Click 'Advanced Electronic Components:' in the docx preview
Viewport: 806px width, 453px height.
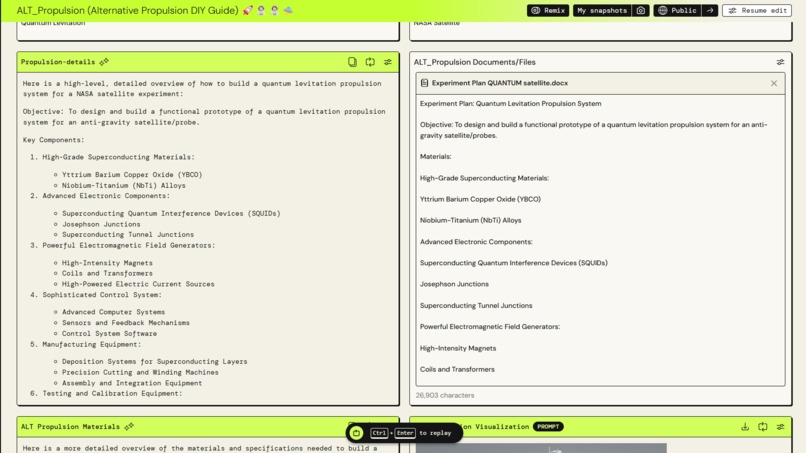click(x=476, y=242)
